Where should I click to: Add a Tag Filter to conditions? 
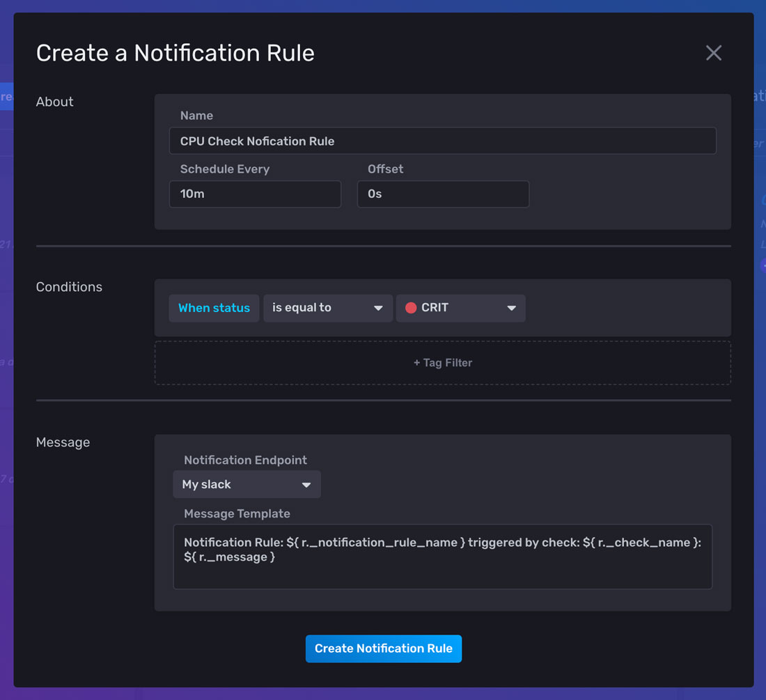pos(443,362)
